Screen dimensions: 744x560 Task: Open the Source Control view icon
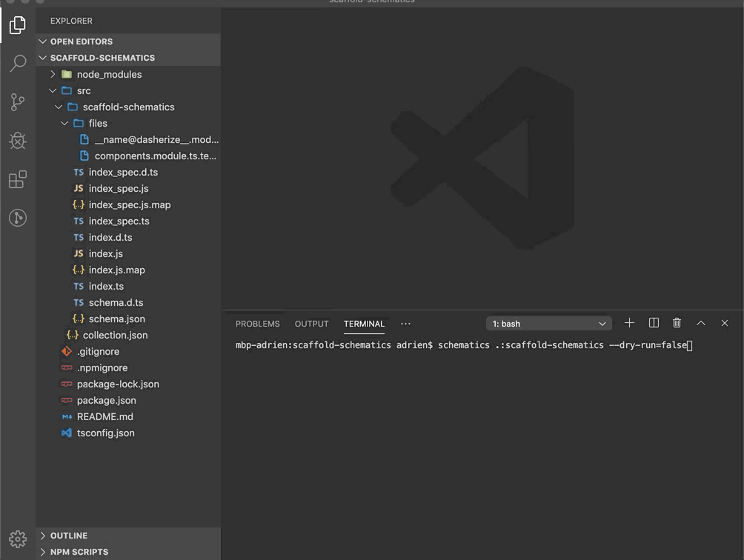tap(18, 102)
